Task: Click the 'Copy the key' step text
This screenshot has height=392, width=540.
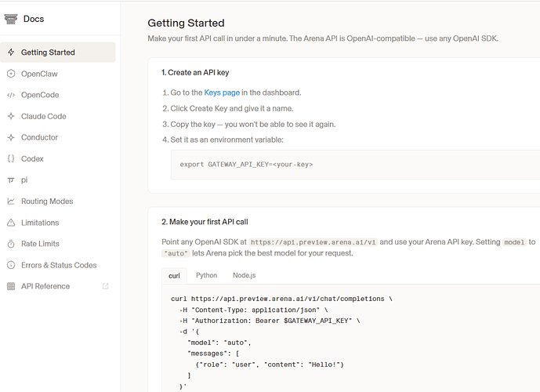Action: (x=253, y=125)
